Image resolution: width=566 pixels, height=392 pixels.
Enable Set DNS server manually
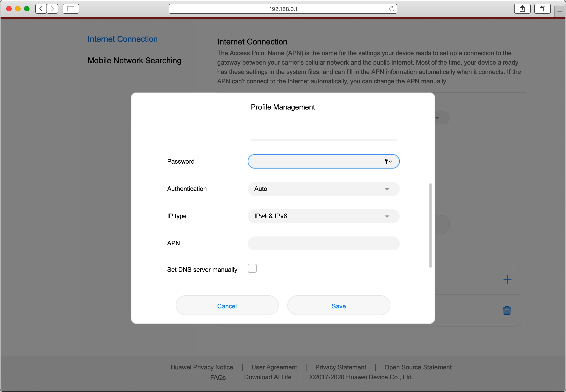coord(252,268)
